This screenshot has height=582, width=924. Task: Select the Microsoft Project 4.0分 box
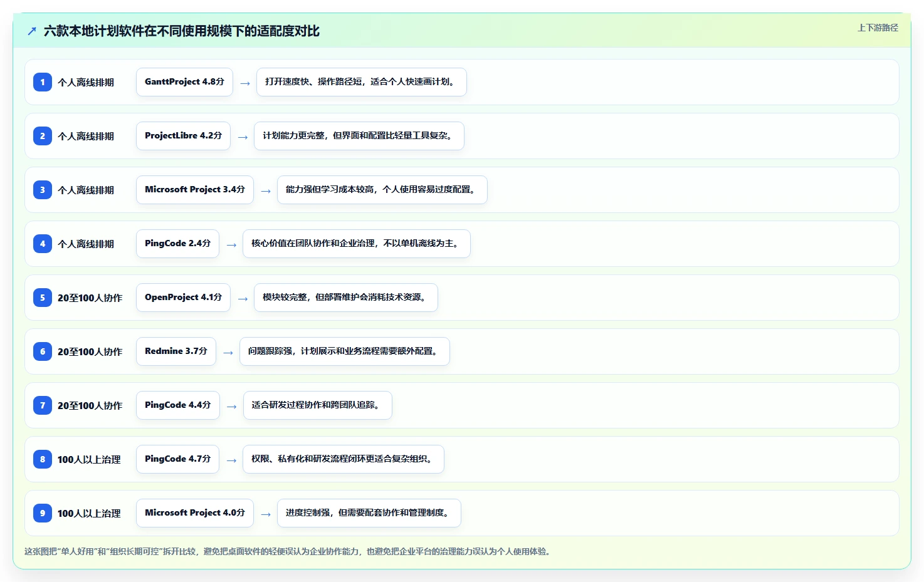[195, 513]
